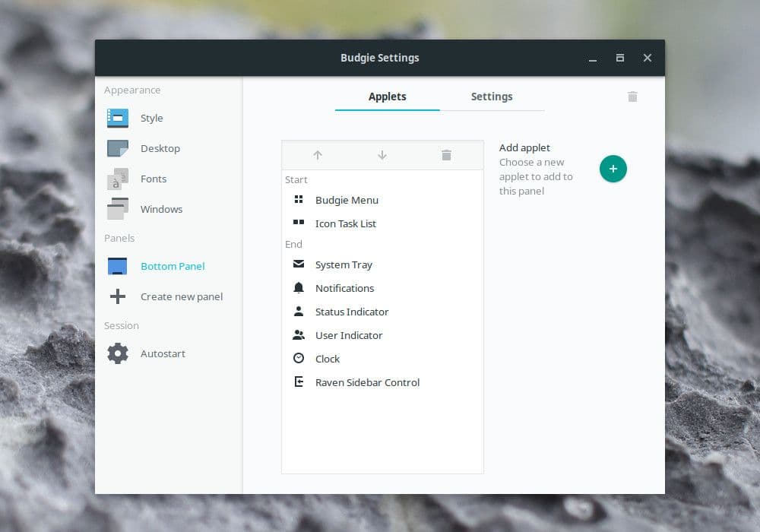Switch to the Applets tab
This screenshot has height=532, width=760.
388,97
